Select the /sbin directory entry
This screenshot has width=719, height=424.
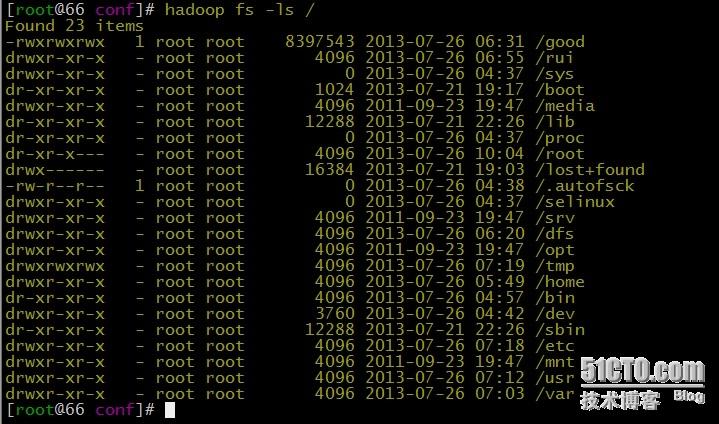click(x=560, y=330)
